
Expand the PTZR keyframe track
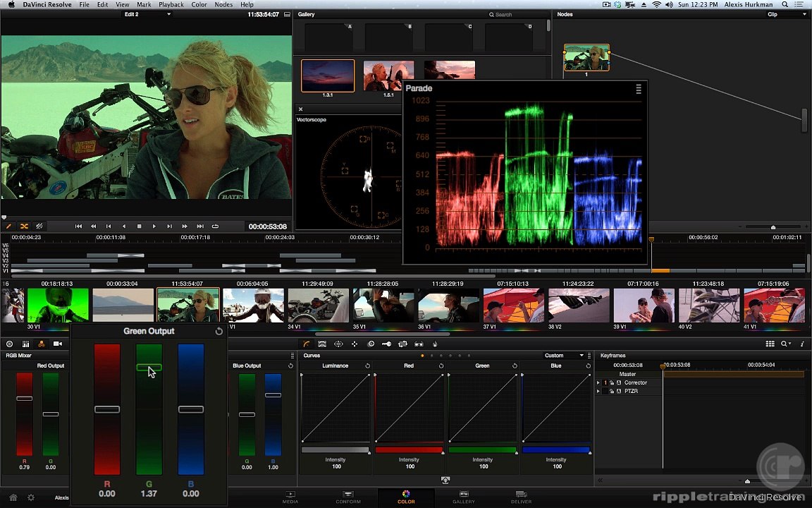click(598, 391)
